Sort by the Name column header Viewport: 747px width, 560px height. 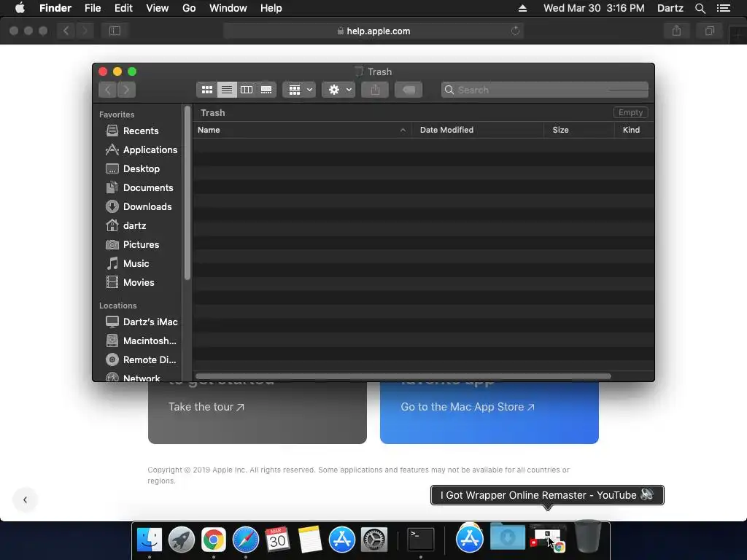click(x=302, y=130)
